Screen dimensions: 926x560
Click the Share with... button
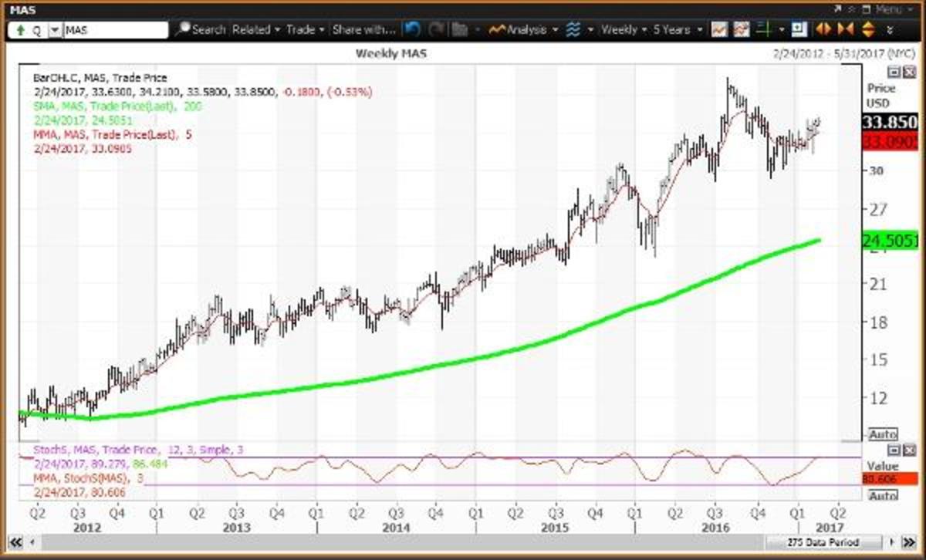pyautogui.click(x=364, y=30)
